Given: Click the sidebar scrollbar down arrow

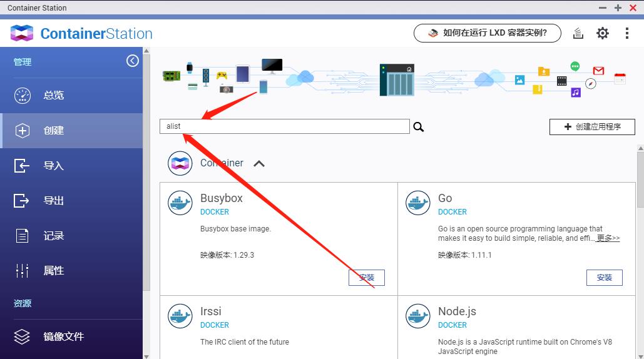Looking at the screenshot, I should [x=146, y=356].
